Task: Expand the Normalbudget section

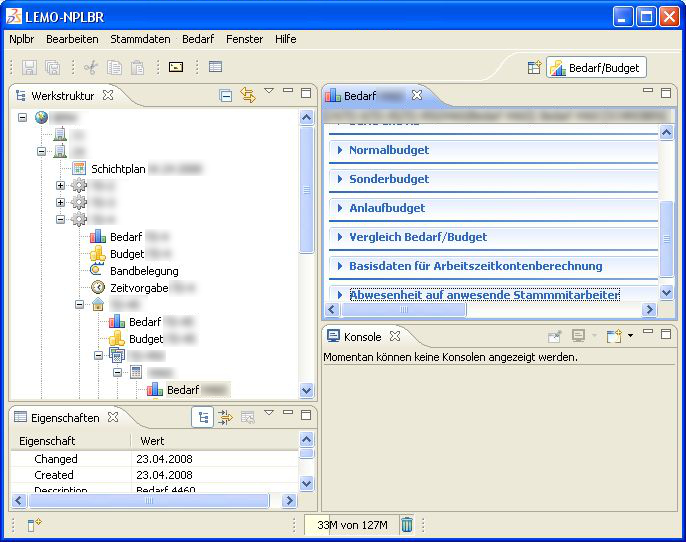Action: [388, 150]
